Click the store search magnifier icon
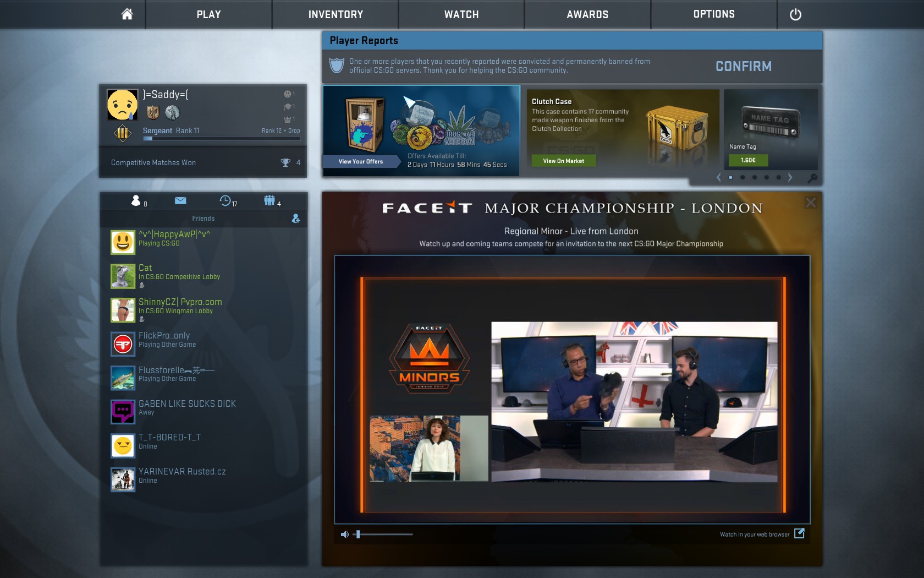 tap(812, 178)
